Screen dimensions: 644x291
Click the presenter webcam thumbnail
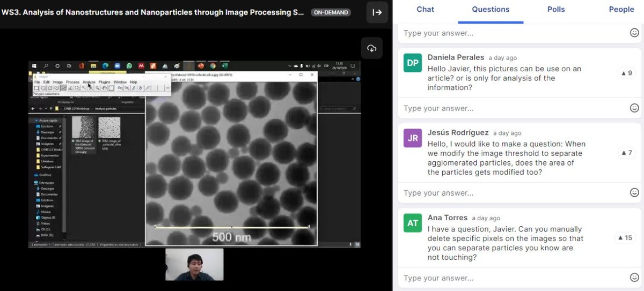click(x=194, y=264)
